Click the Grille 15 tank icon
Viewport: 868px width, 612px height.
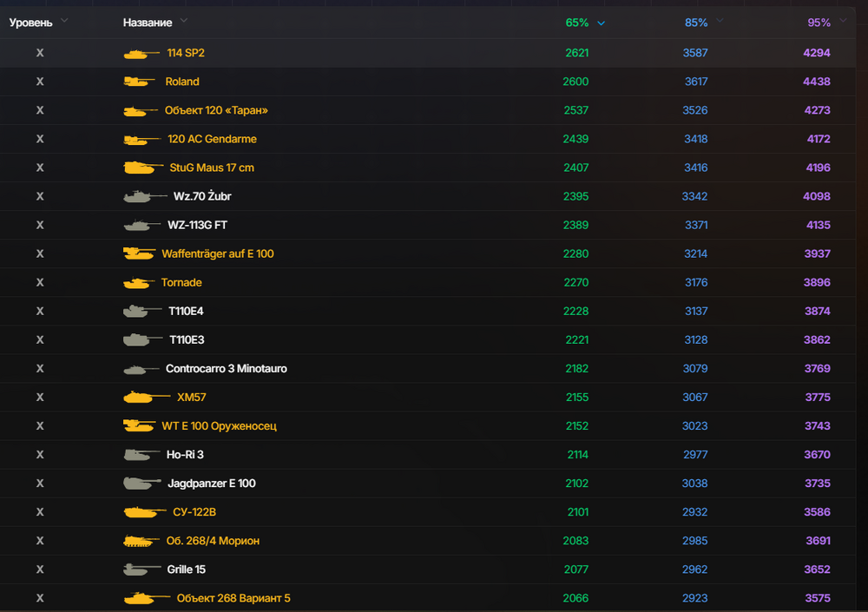click(141, 569)
